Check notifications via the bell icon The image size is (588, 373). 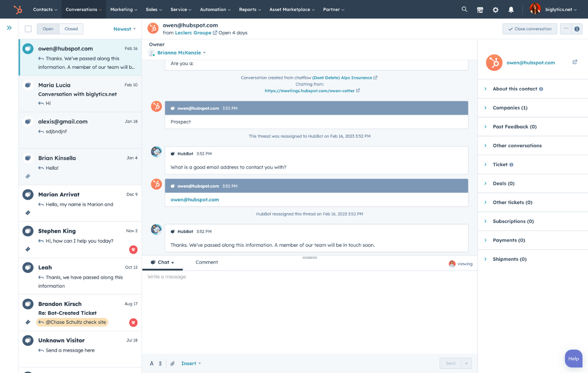pyautogui.click(x=511, y=9)
